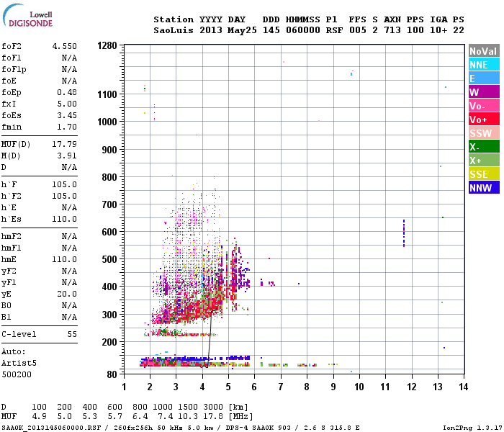The height and width of the screenshot is (432, 504).
Task: Click MUF value 10.3 in bottom table
Action: 188,417
